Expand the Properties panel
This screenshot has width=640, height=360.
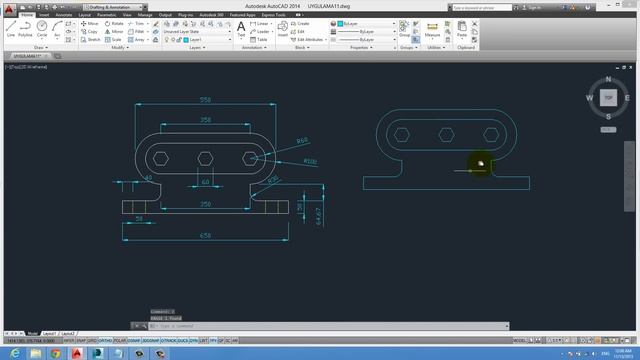point(361,48)
